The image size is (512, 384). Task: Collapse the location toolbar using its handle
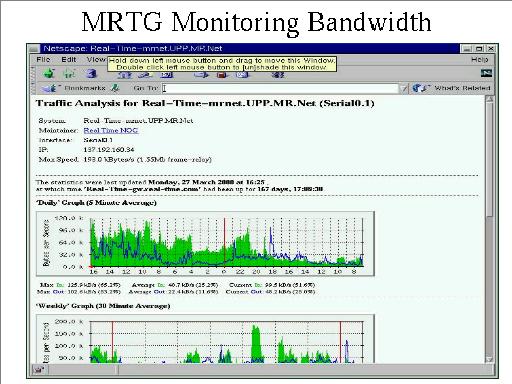tap(33, 88)
